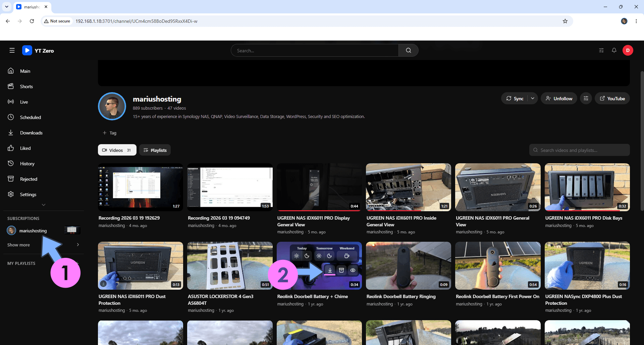Image resolution: width=644 pixels, height=345 pixels.
Task: Click the Unfollow button
Action: pyautogui.click(x=559, y=99)
